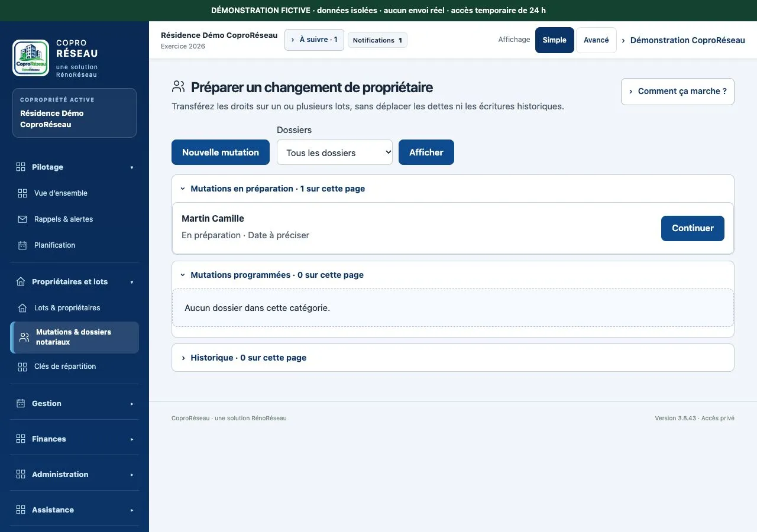This screenshot has width=757, height=532.
Task: Expand the Finances section arrow
Action: 132,439
